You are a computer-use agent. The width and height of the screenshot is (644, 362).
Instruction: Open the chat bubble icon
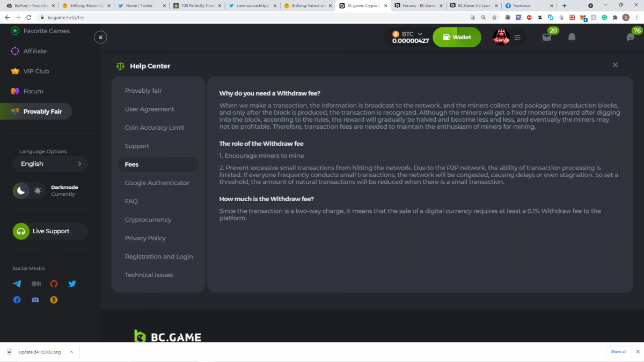[x=630, y=37]
